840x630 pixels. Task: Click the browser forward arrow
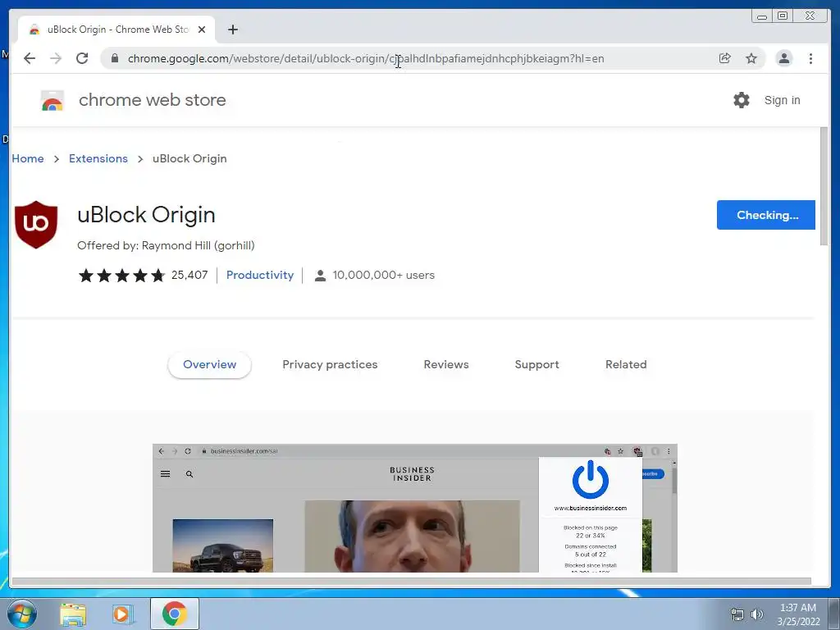pos(56,58)
